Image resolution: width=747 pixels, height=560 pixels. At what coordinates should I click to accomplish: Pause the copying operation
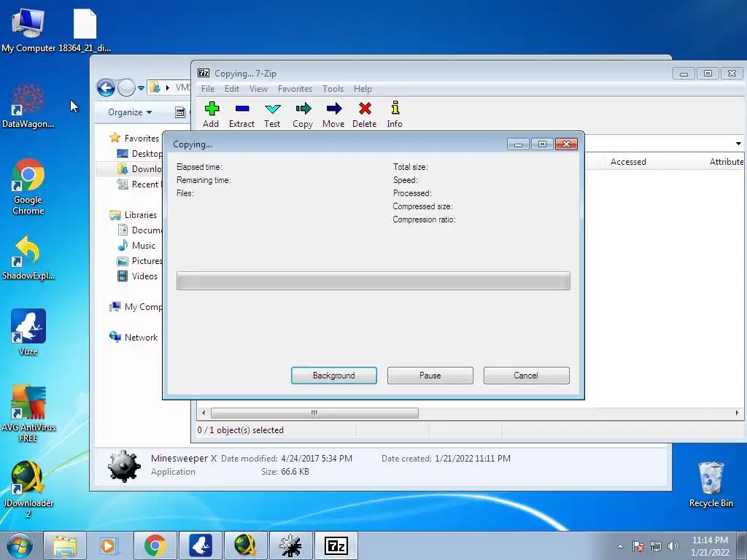tap(430, 376)
